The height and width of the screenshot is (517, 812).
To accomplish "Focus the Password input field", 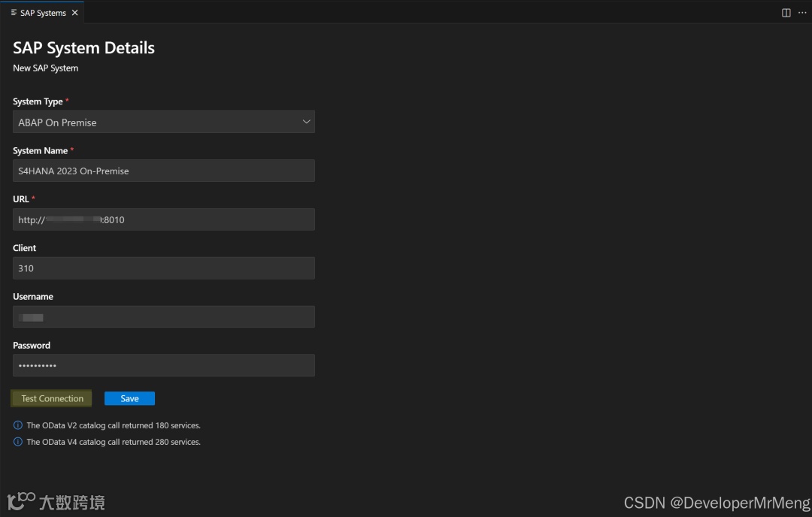I will pyautogui.click(x=164, y=365).
